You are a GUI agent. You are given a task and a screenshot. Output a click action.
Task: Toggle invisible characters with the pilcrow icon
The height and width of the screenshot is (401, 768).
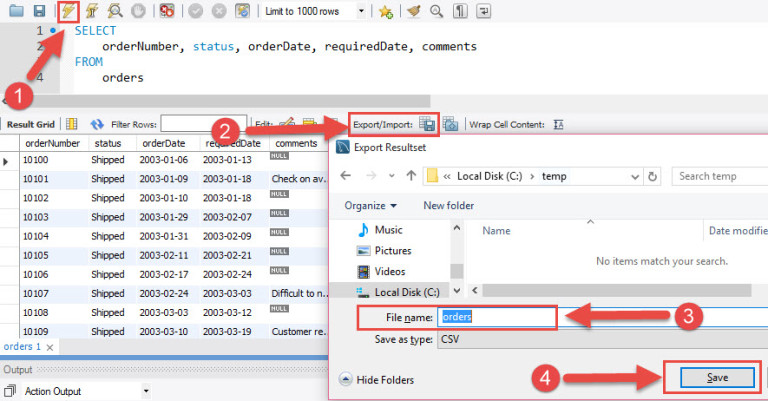pyautogui.click(x=460, y=11)
